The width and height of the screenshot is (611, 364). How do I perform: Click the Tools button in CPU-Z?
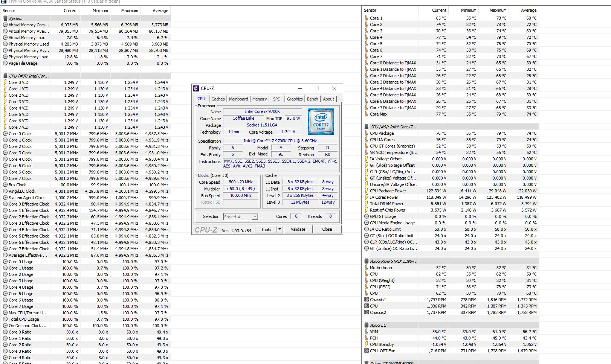[x=266, y=229]
